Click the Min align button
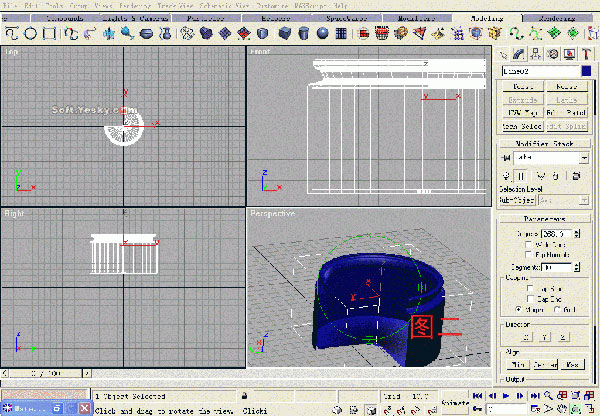Image resolution: width=600 pixels, height=416 pixels. tap(518, 364)
